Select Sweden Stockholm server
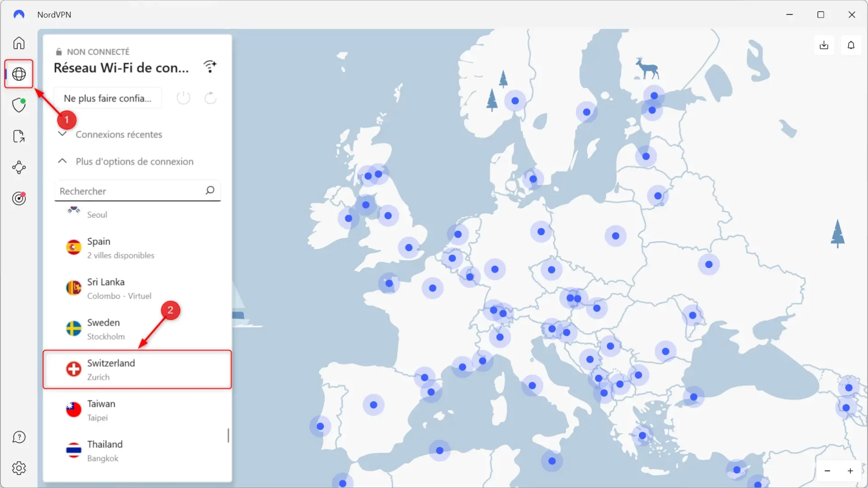The height and width of the screenshot is (488, 868). pos(137,329)
